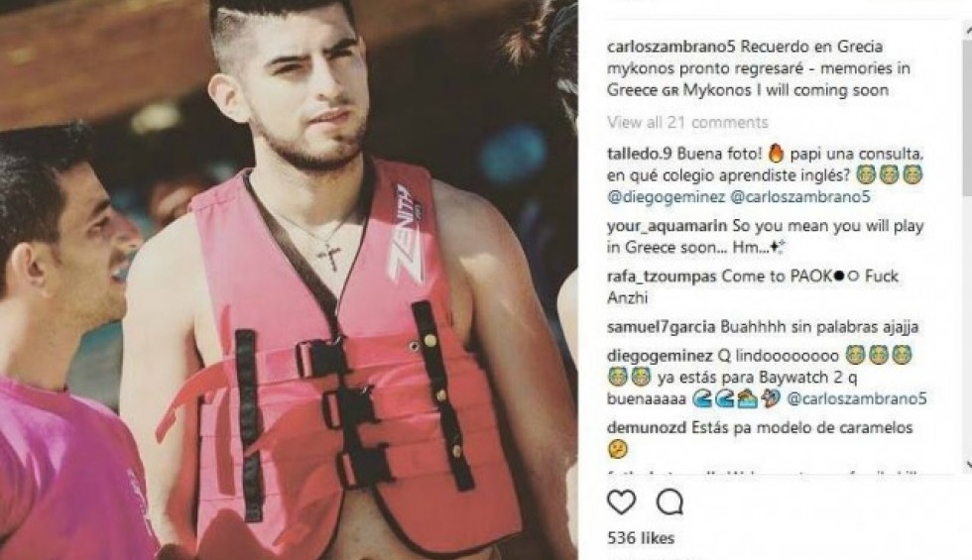The width and height of the screenshot is (972, 560).
Task: Open carloszambrano5 profile from caption
Action: 671,47
